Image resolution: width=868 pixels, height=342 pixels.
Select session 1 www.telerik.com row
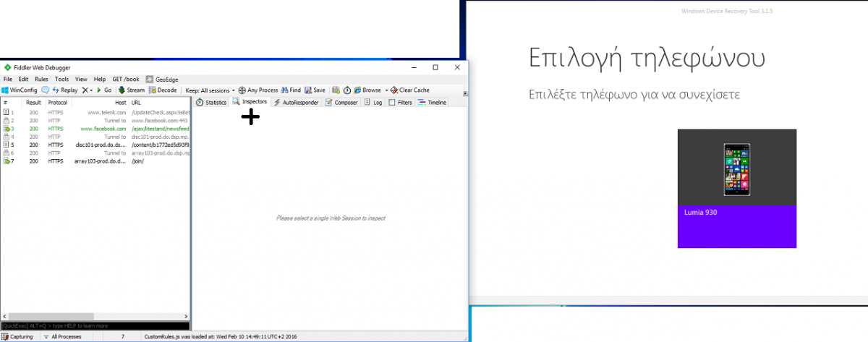click(x=95, y=113)
